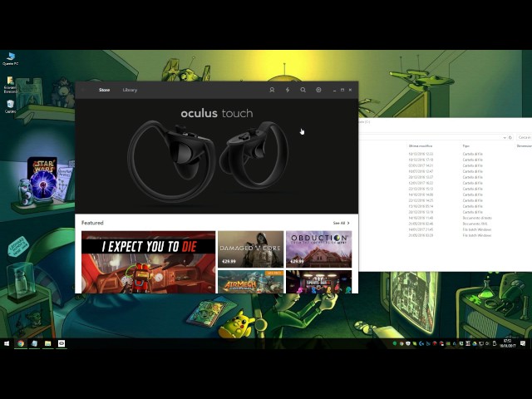Image resolution: width=532 pixels, height=399 pixels.
Task: Switch to the Library tab
Action: (130, 90)
